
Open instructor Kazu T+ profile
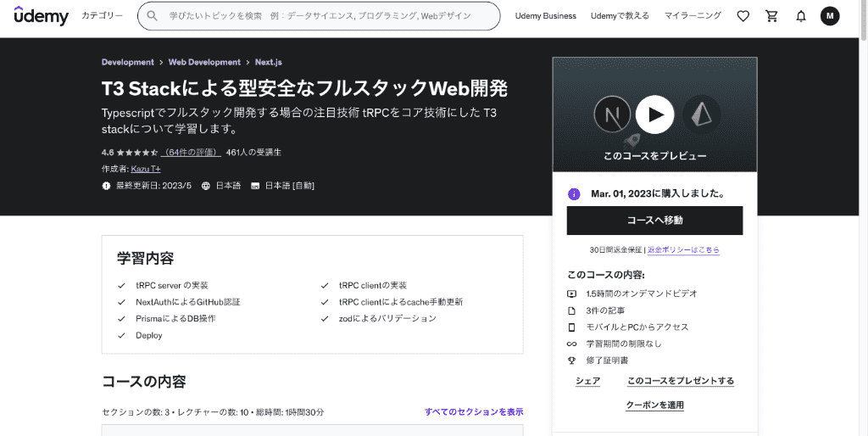(x=146, y=169)
